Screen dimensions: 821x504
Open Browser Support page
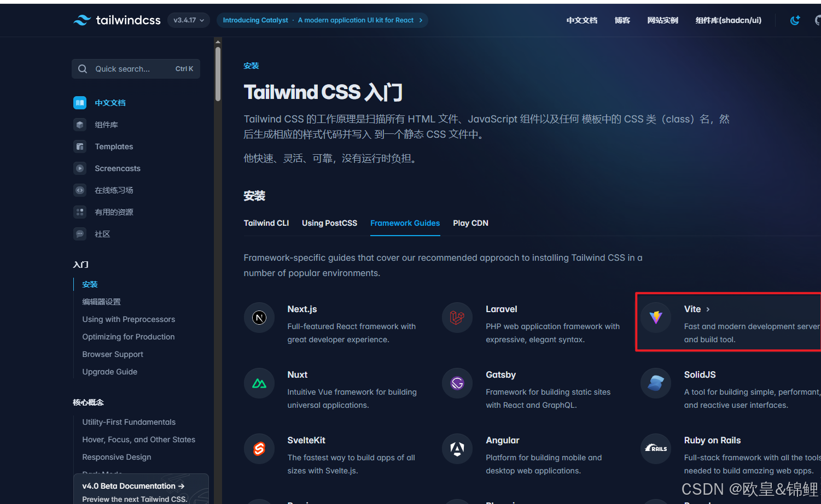(x=113, y=354)
